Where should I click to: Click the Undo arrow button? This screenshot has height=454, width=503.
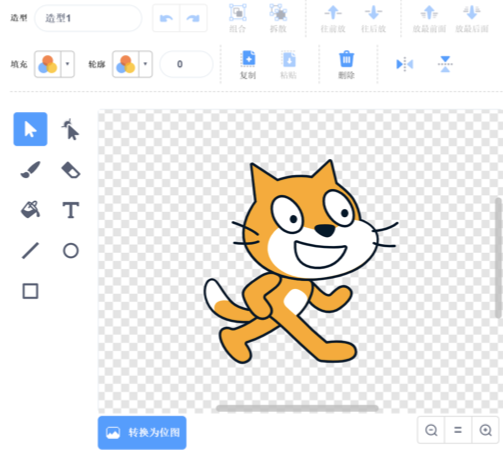166,18
